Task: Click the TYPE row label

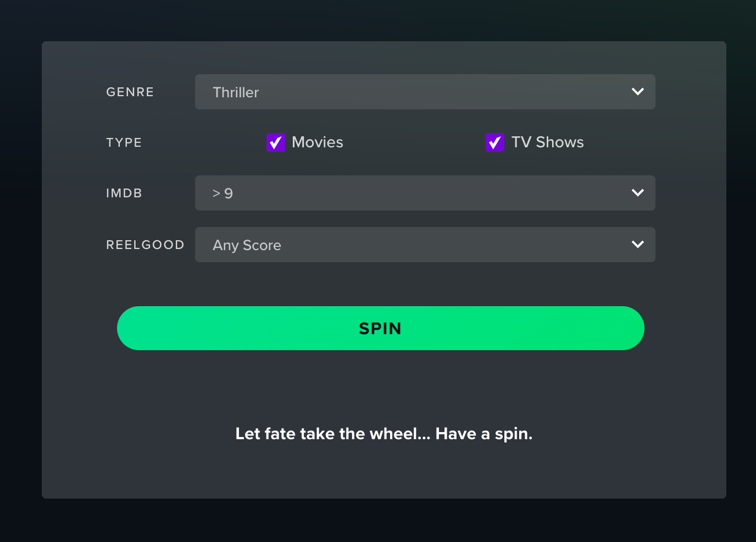Action: 124,143
